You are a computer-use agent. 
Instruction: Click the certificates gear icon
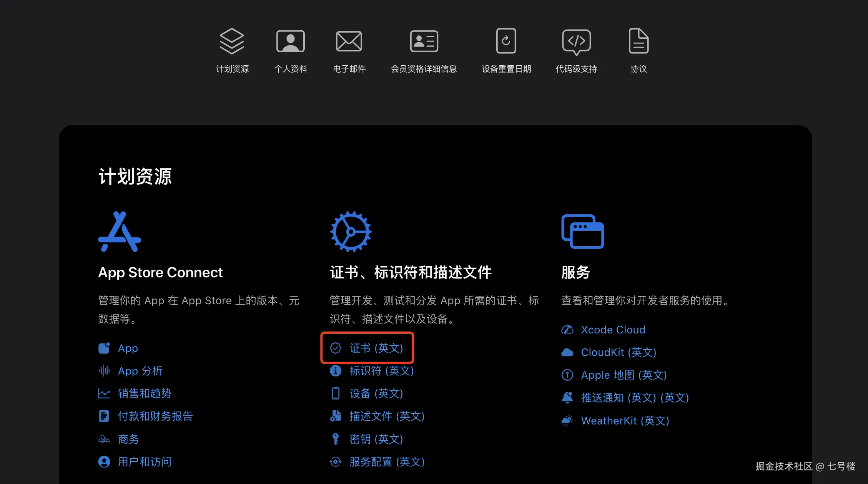click(x=351, y=232)
